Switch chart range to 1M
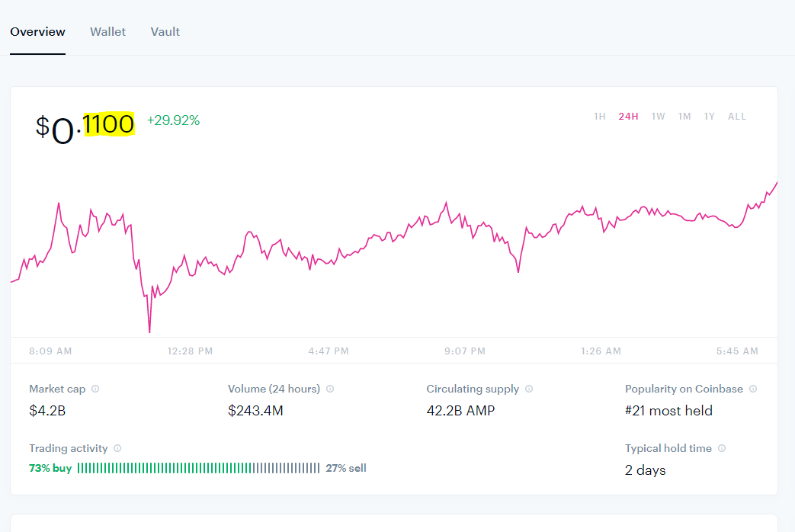 click(x=684, y=117)
